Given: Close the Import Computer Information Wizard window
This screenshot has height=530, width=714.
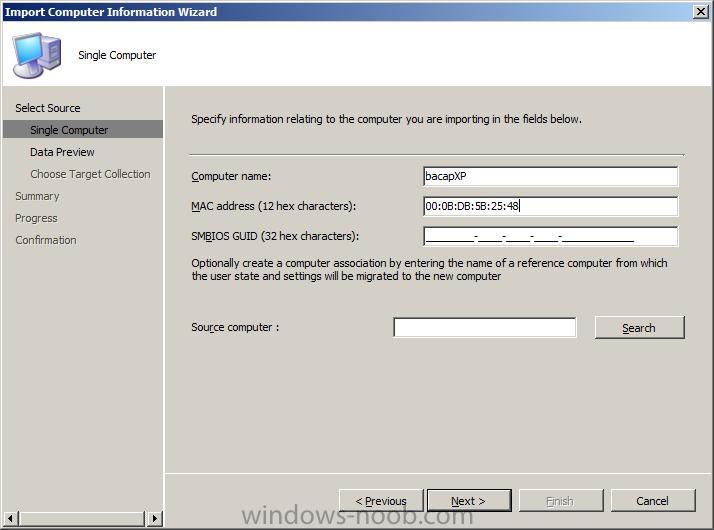Looking at the screenshot, I should click(700, 11).
